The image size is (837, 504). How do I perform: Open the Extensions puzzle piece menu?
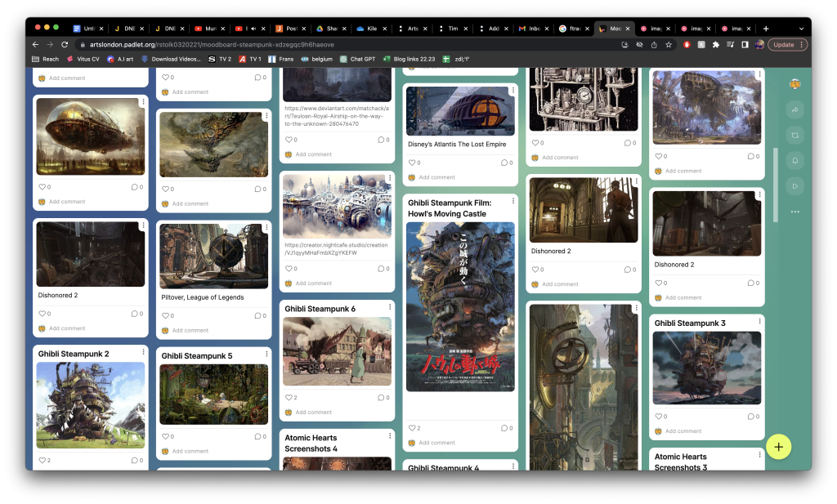point(716,45)
